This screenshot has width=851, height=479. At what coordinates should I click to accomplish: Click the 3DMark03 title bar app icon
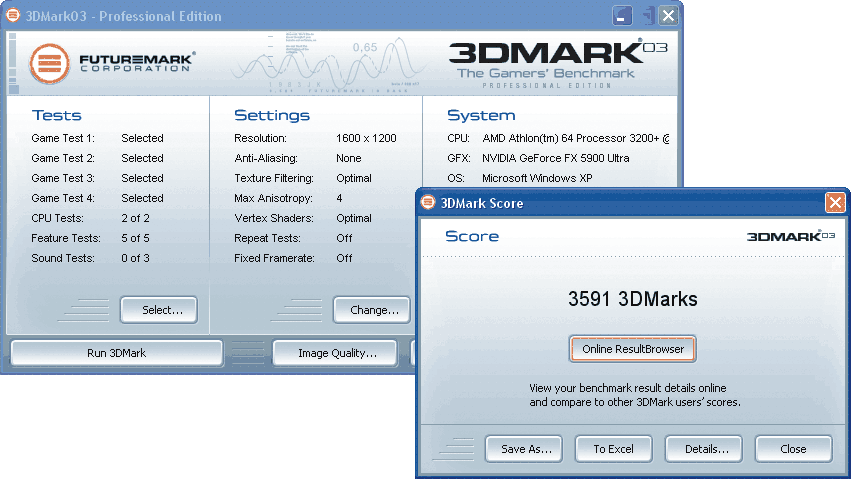pyautogui.click(x=12, y=15)
